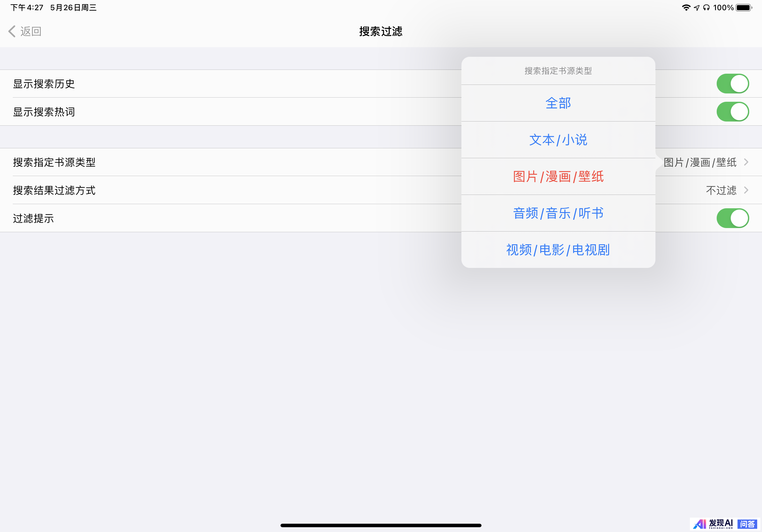Click the 不过滤 value text
762x532 pixels.
[721, 190]
